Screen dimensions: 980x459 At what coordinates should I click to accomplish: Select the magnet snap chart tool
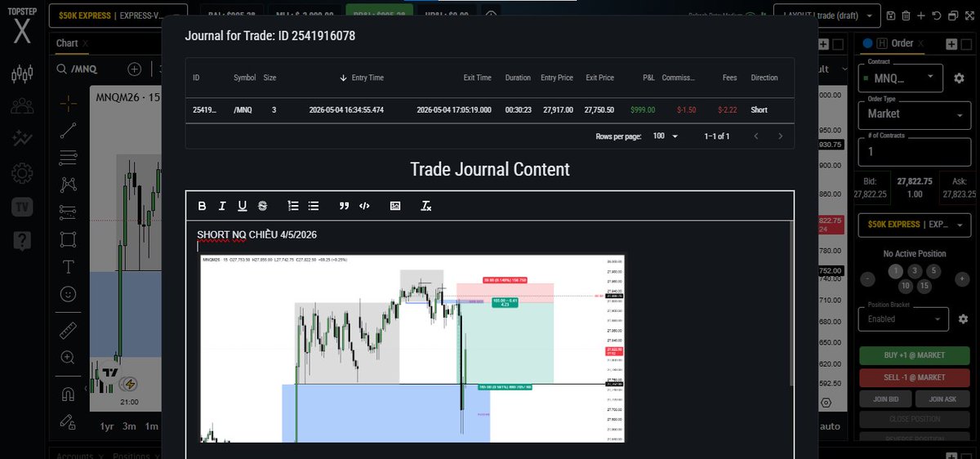(x=69, y=394)
